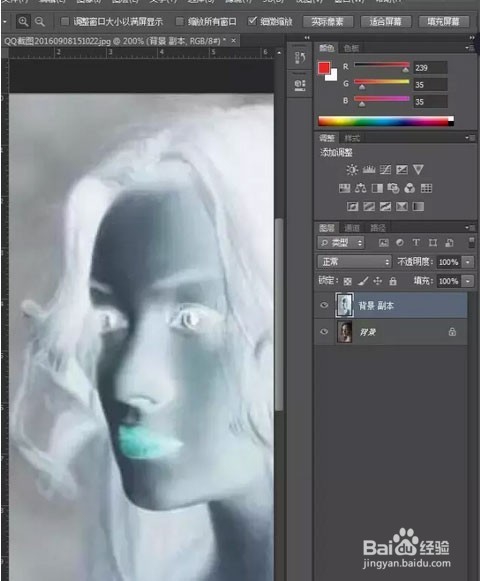Add a Color Balance adjustment (scales icon)
The width and height of the screenshot is (480, 581).
click(x=361, y=188)
